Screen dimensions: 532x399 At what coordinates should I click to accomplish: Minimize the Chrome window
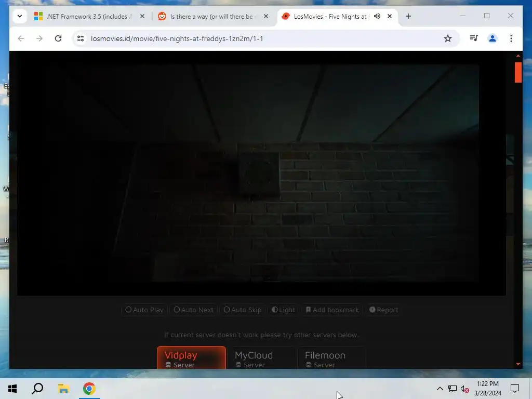click(463, 16)
